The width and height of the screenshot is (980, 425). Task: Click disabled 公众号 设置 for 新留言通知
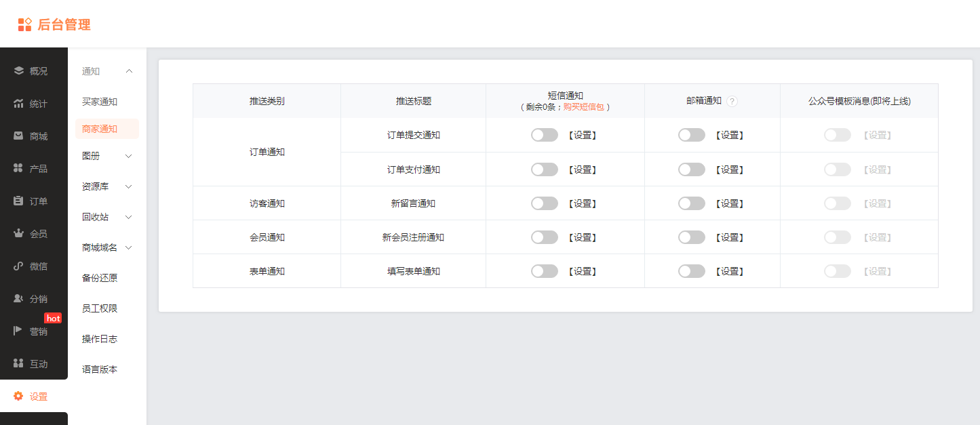[877, 203]
